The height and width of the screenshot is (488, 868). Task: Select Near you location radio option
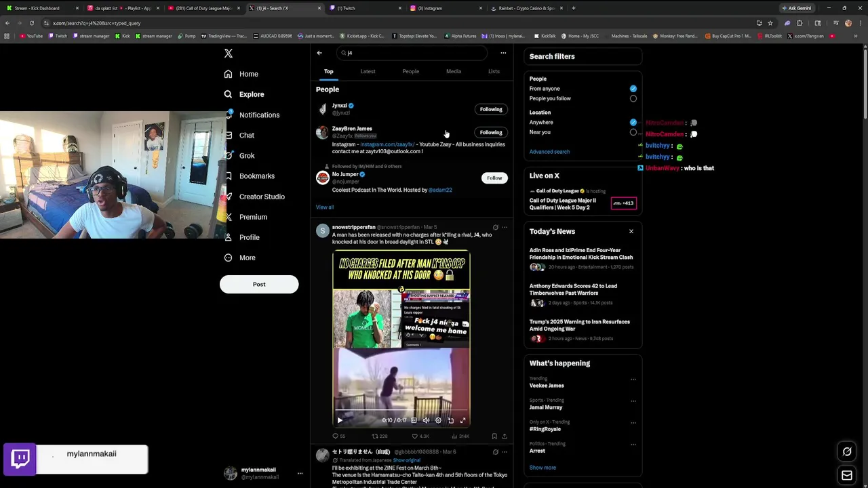pyautogui.click(x=633, y=133)
